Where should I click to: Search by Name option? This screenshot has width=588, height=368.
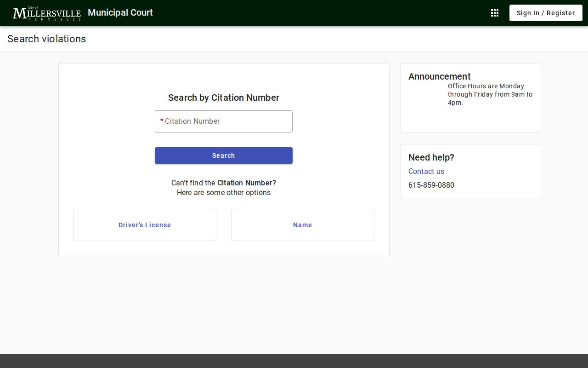pyautogui.click(x=303, y=225)
